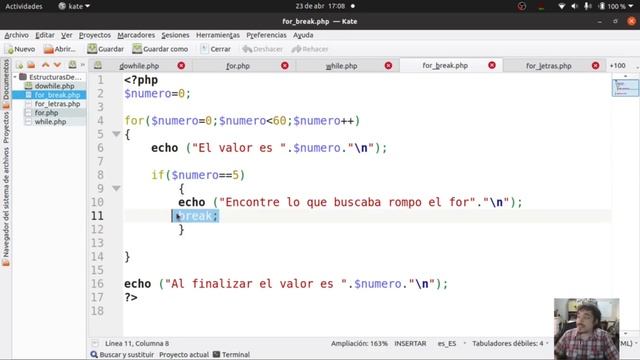Redo with the Rehacer button
The height and width of the screenshot is (360, 640).
(x=309, y=49)
